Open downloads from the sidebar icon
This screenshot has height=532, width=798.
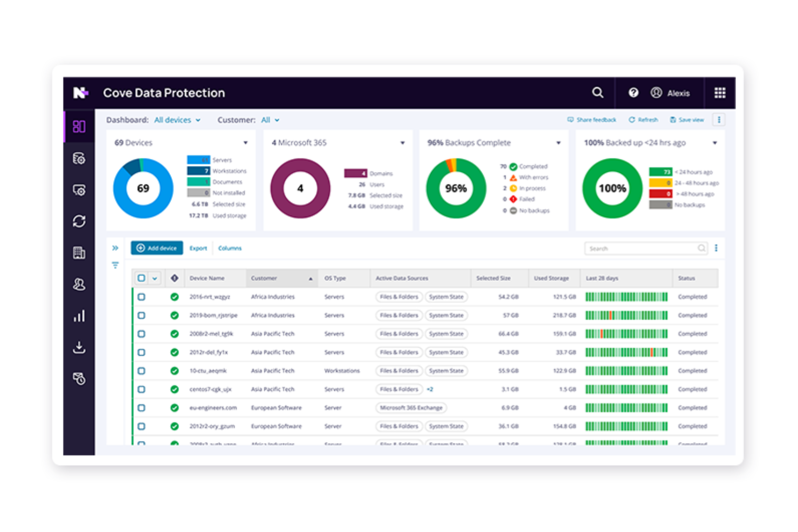[x=79, y=348]
